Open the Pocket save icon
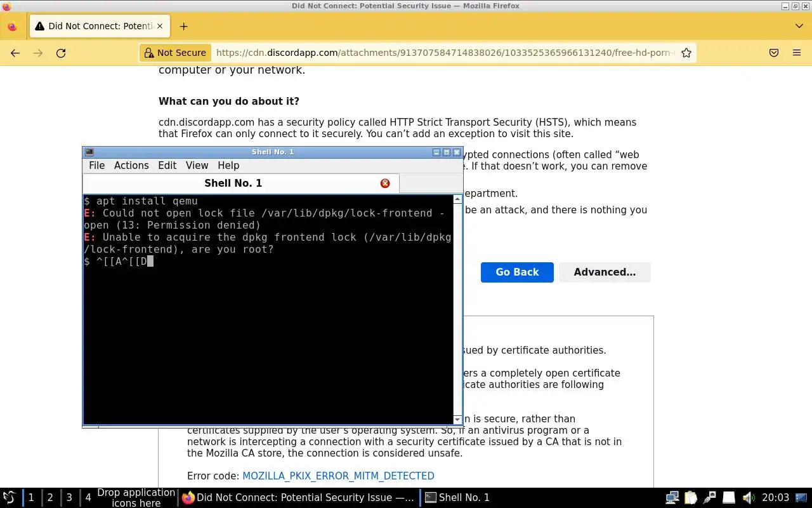The image size is (812, 508). (x=774, y=53)
